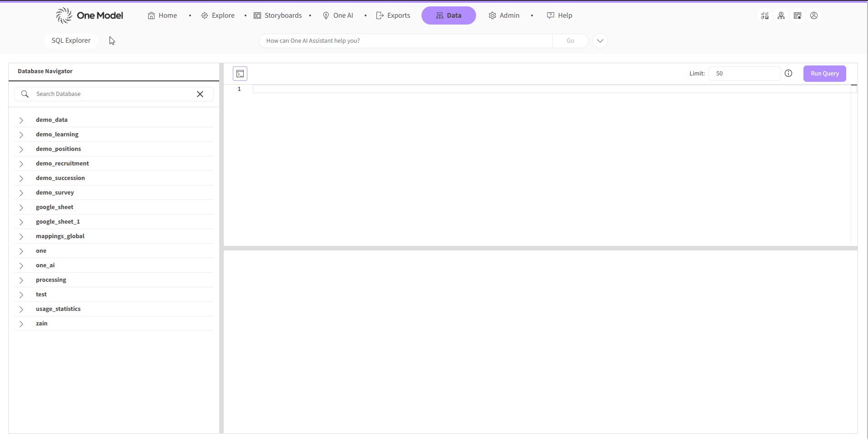Open the starred storyboard icon in header
The height and width of the screenshot is (440, 868).
pos(798,16)
